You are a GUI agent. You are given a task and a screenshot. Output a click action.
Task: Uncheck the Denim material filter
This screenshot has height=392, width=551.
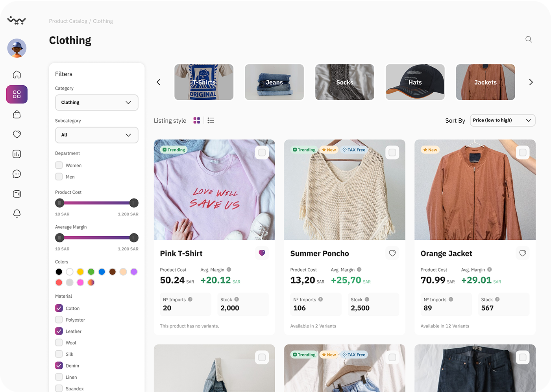(x=59, y=365)
